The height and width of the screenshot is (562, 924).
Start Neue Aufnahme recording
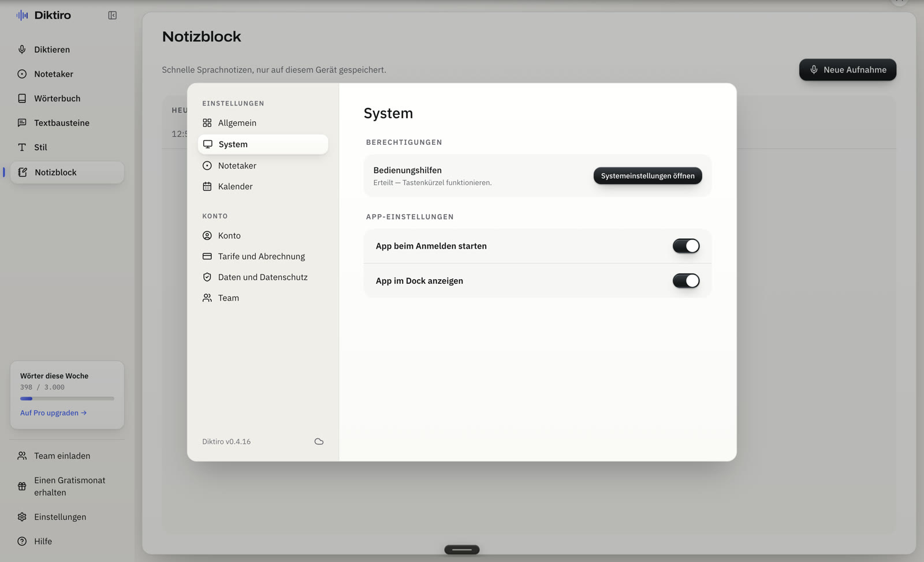tap(847, 70)
